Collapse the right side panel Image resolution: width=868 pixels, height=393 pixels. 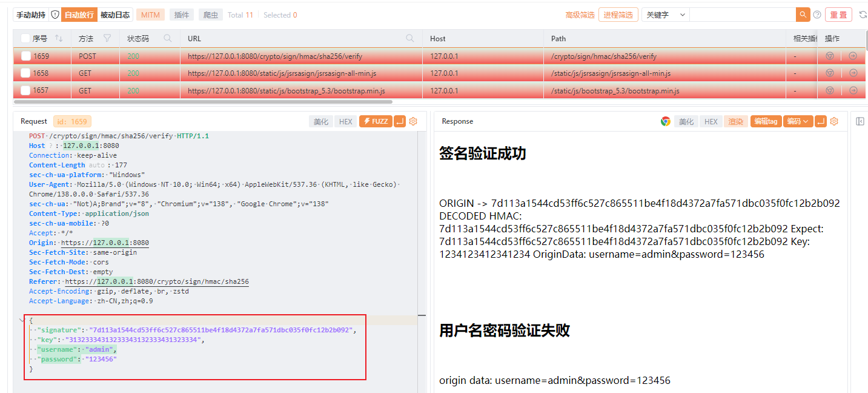[x=860, y=121]
